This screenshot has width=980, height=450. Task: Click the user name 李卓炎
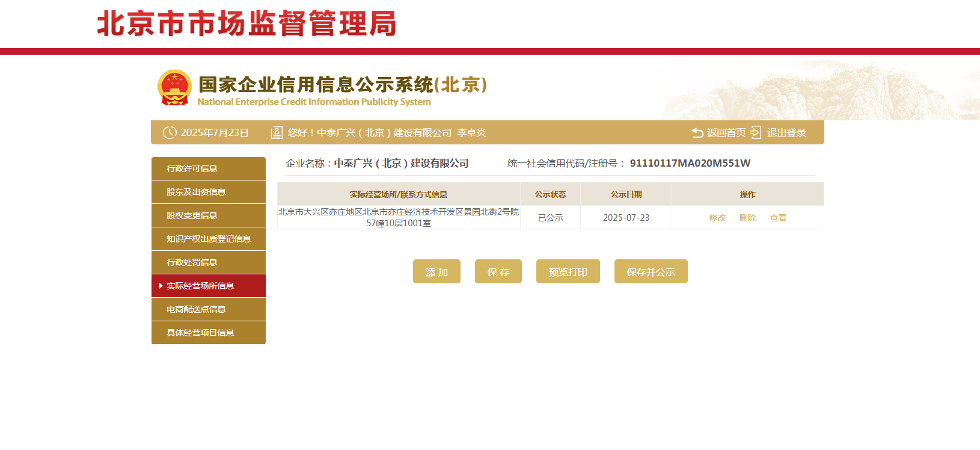click(x=471, y=132)
